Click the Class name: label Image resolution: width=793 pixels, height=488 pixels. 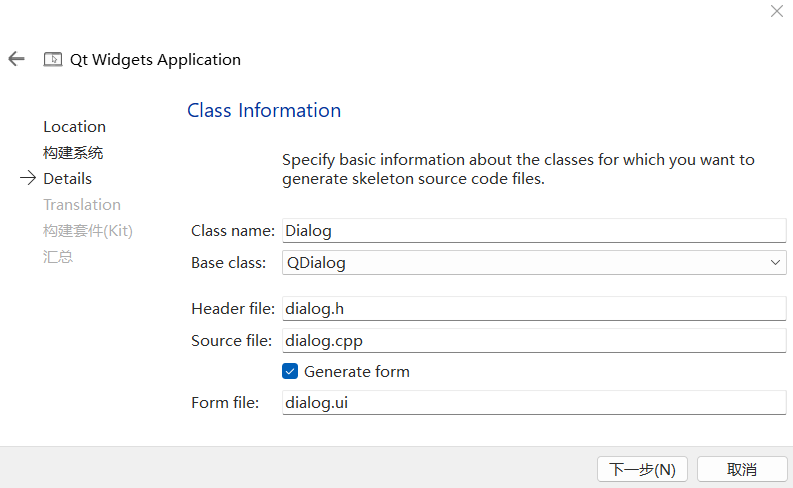pos(233,231)
